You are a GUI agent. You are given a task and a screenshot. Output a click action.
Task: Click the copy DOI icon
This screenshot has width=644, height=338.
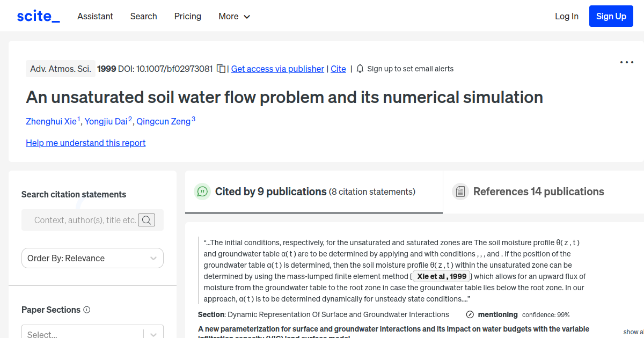[x=221, y=69]
